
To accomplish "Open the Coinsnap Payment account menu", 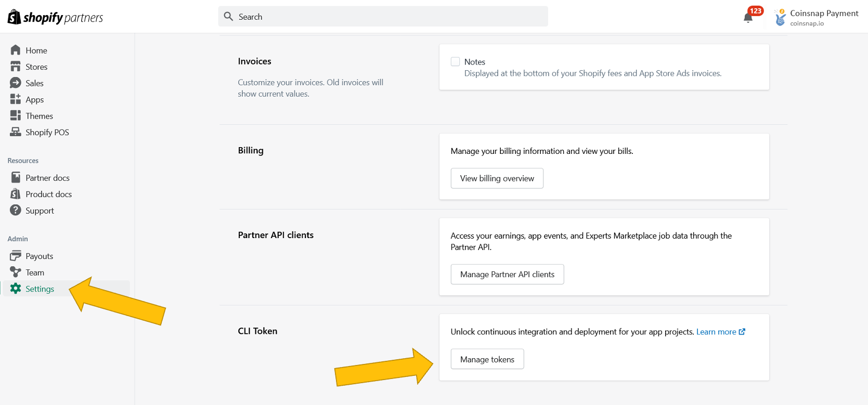I will pyautogui.click(x=816, y=17).
